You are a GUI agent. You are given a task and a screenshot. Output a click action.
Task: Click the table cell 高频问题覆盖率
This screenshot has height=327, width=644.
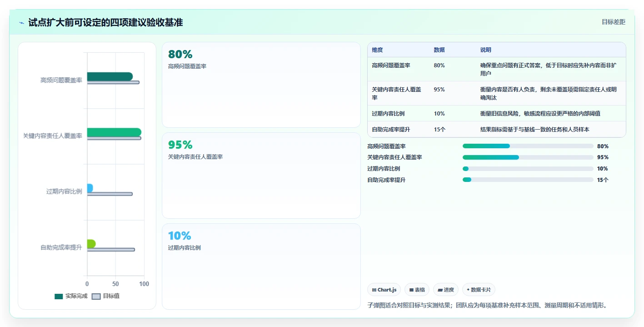point(391,65)
